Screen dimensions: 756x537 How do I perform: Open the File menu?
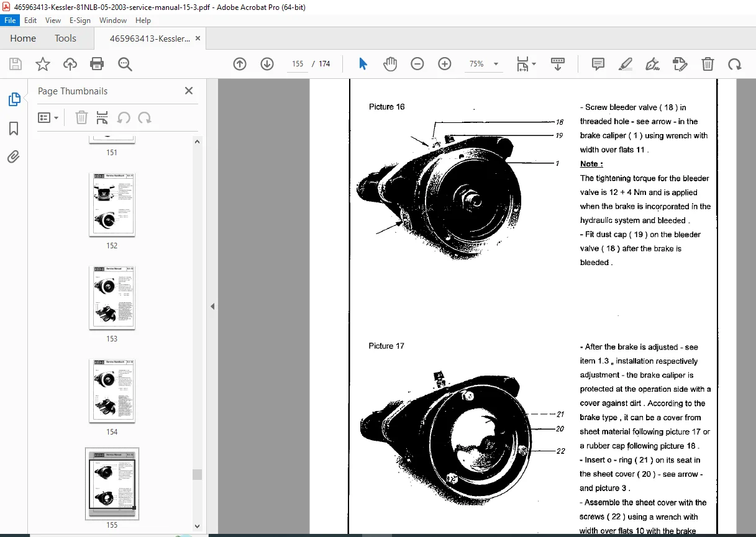pyautogui.click(x=11, y=20)
